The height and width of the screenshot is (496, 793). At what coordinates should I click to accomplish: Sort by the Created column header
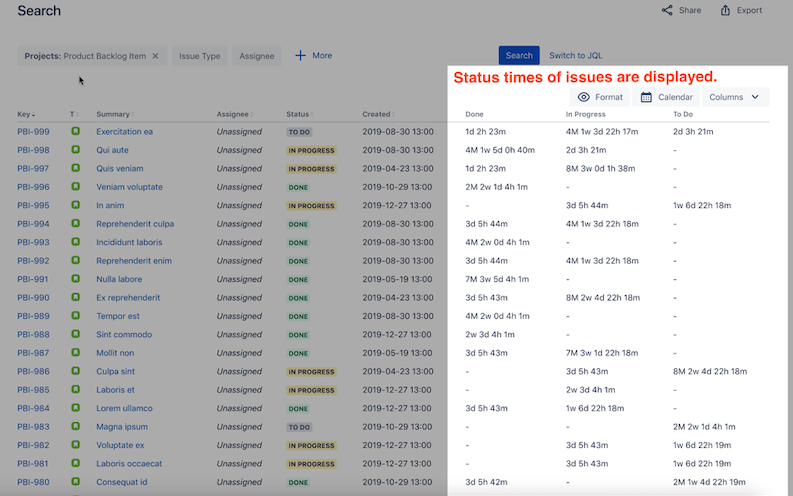point(379,114)
